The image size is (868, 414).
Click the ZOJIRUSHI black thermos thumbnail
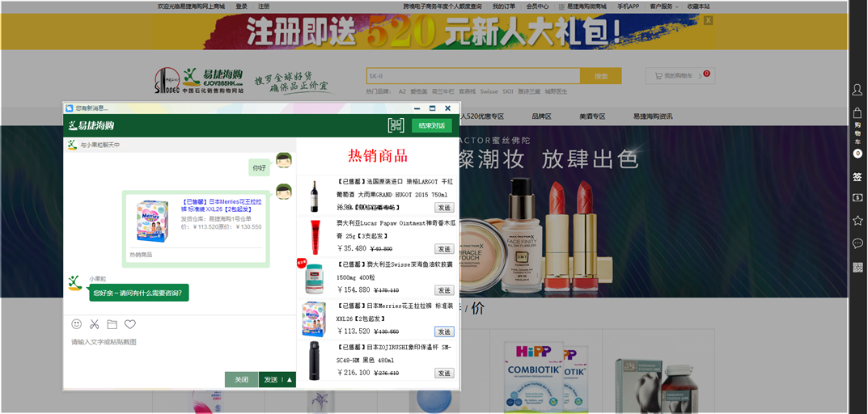315,361
